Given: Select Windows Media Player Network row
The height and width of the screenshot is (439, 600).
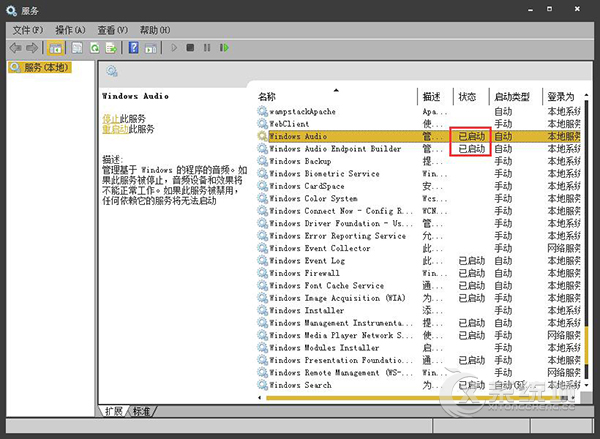Looking at the screenshot, I should pos(419,335).
